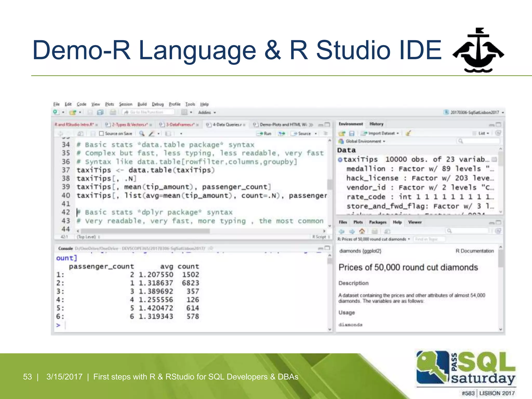Click the Show document outline icon in editor
532x399 pixels.
[325, 134]
